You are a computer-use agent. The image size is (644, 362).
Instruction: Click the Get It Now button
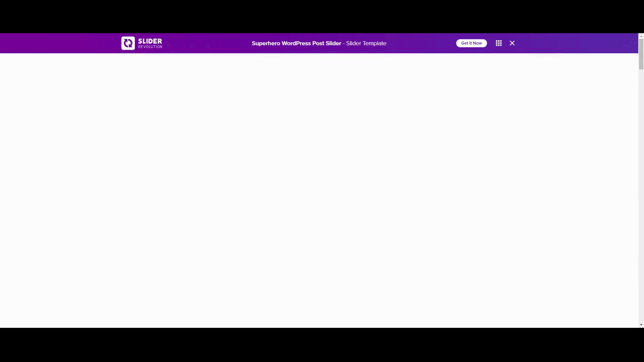pyautogui.click(x=471, y=43)
